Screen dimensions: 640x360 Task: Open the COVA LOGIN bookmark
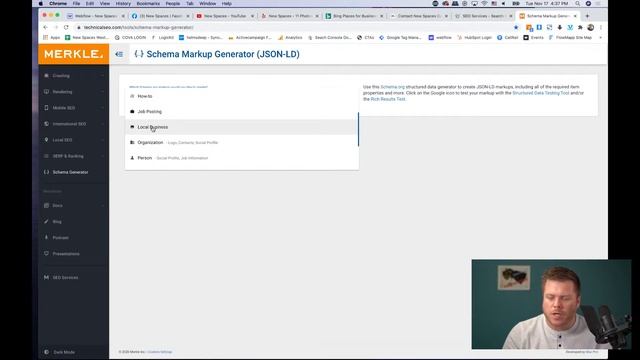(130, 38)
